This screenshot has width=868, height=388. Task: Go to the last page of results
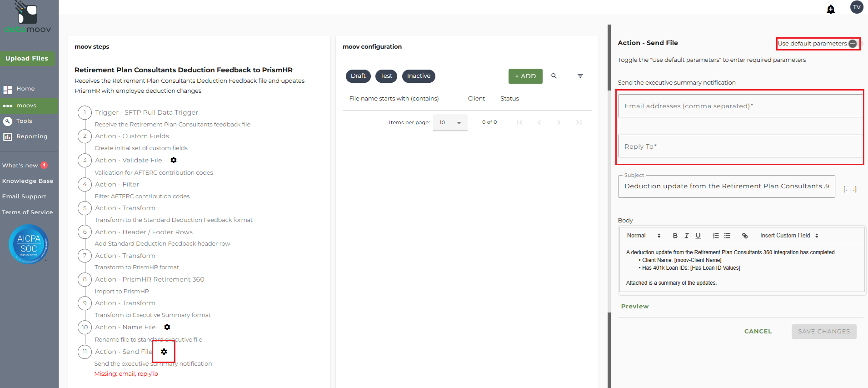(579, 122)
